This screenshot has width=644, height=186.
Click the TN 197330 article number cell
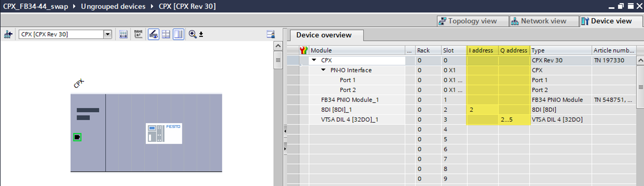[613, 60]
